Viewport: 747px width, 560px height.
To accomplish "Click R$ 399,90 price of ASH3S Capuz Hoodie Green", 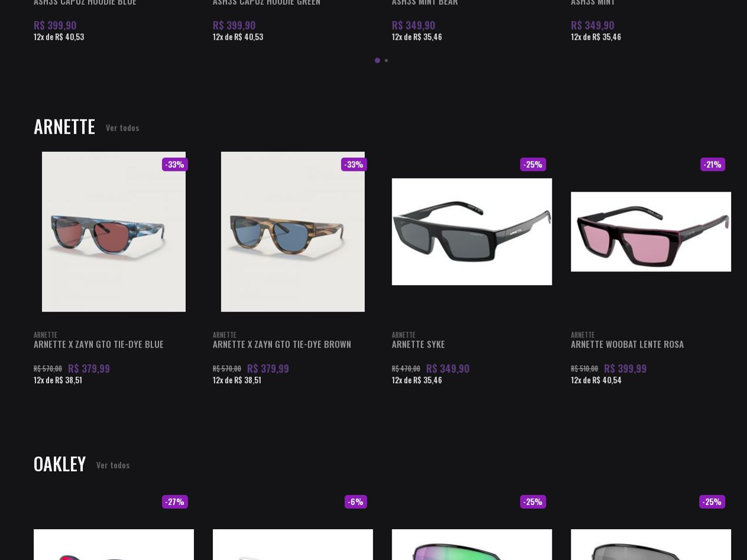I will [234, 25].
